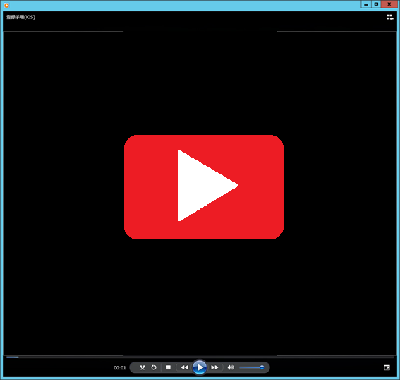Image resolution: width=400 pixels, height=380 pixels.
Task: Start playback with the blue Play button
Action: pyautogui.click(x=200, y=367)
